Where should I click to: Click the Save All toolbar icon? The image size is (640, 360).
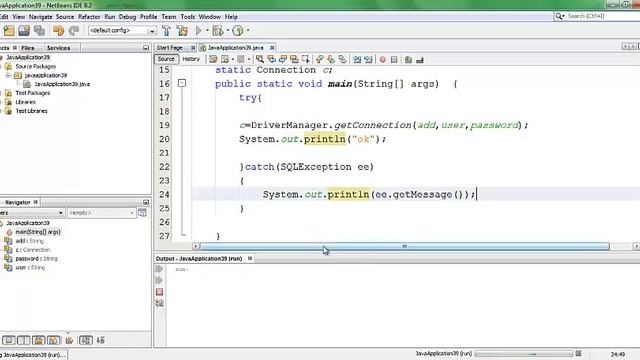[40, 31]
